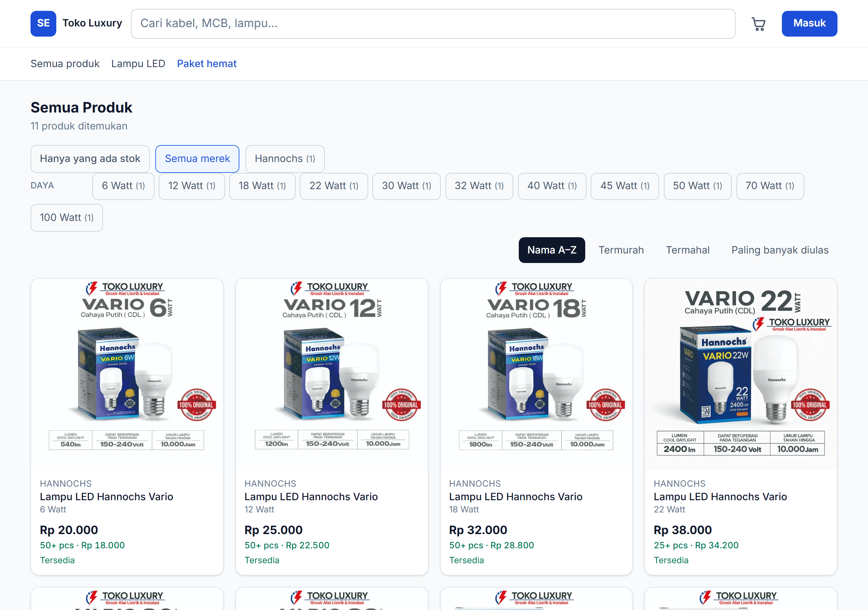
Task: Filter by 50 Watt power
Action: point(698,186)
